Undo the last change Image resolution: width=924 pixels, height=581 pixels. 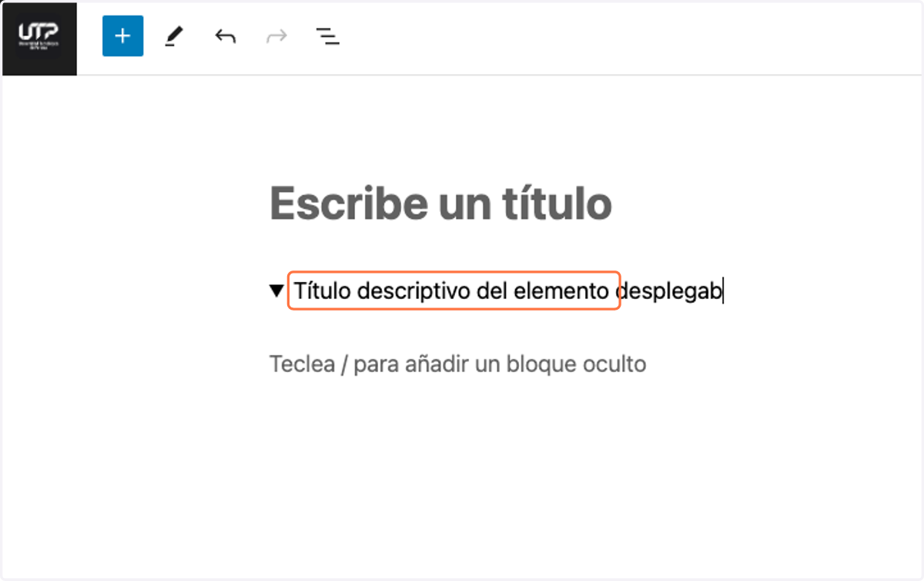(x=225, y=36)
